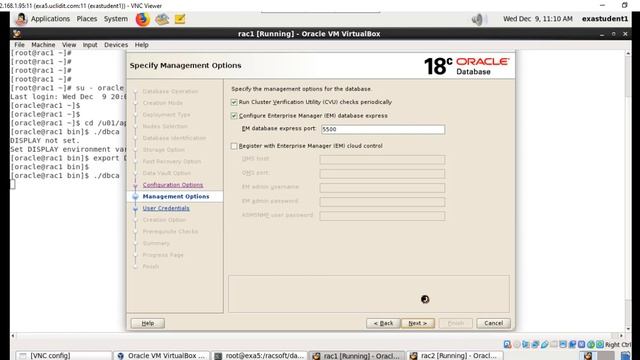Click the VirtualBox network status icon
This screenshot has width=640, height=360.
pos(535,344)
